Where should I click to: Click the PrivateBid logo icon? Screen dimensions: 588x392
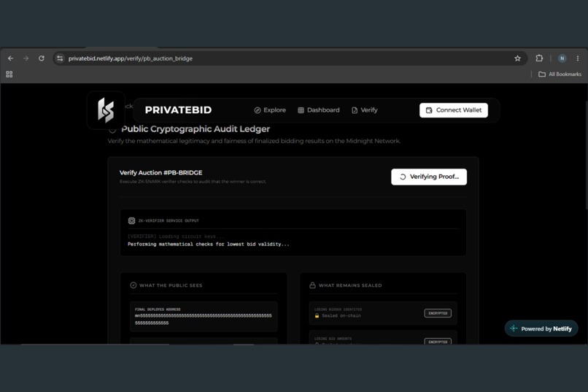tap(106, 110)
